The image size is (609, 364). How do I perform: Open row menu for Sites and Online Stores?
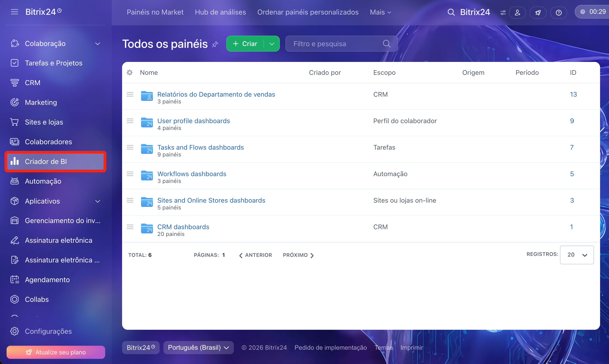130,200
